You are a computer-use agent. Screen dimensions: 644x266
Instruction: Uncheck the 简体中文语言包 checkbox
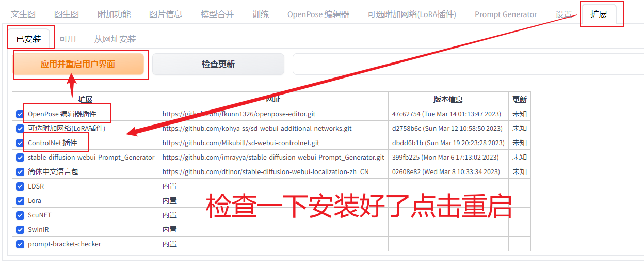20,171
